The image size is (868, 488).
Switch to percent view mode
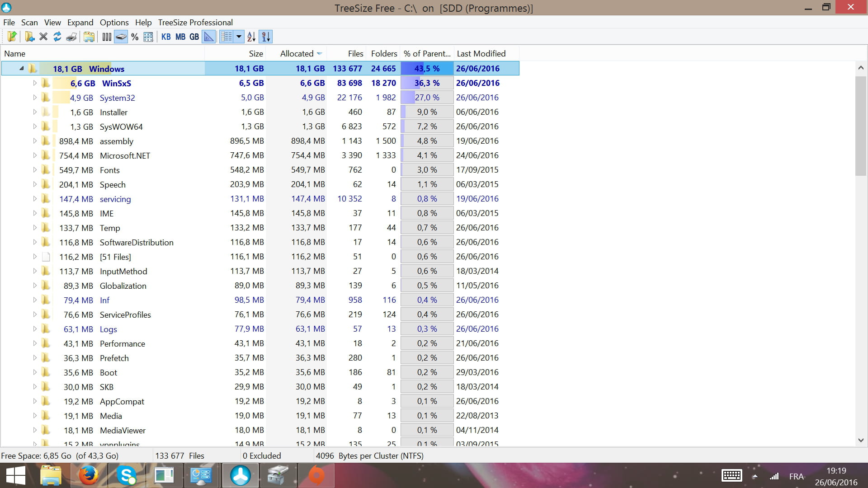click(135, 37)
